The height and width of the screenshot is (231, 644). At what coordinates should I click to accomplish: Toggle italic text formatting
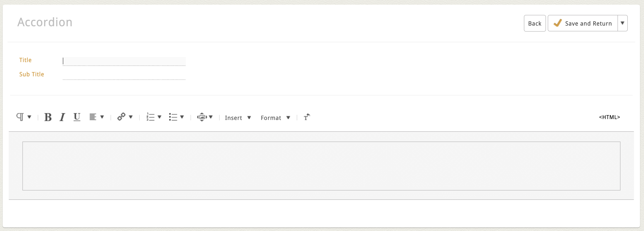[62, 117]
